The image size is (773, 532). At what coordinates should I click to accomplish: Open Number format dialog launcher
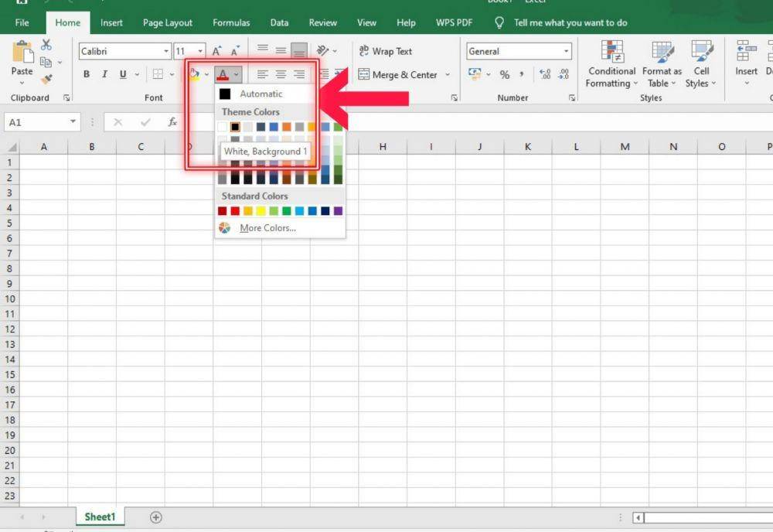click(x=572, y=98)
